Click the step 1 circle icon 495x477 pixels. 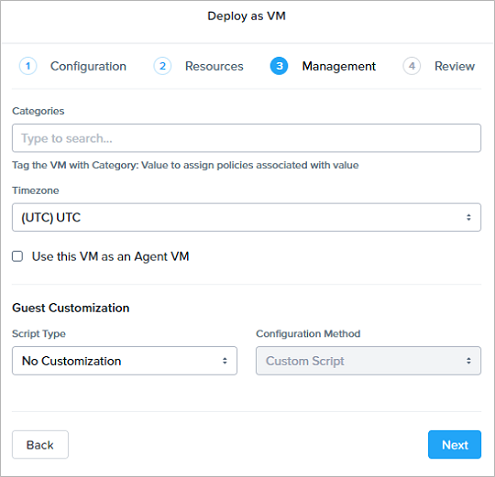pos(28,66)
